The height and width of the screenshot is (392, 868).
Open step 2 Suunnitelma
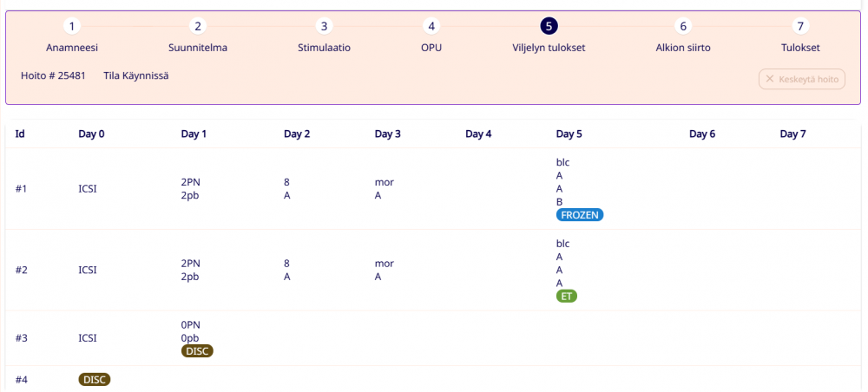point(198,27)
